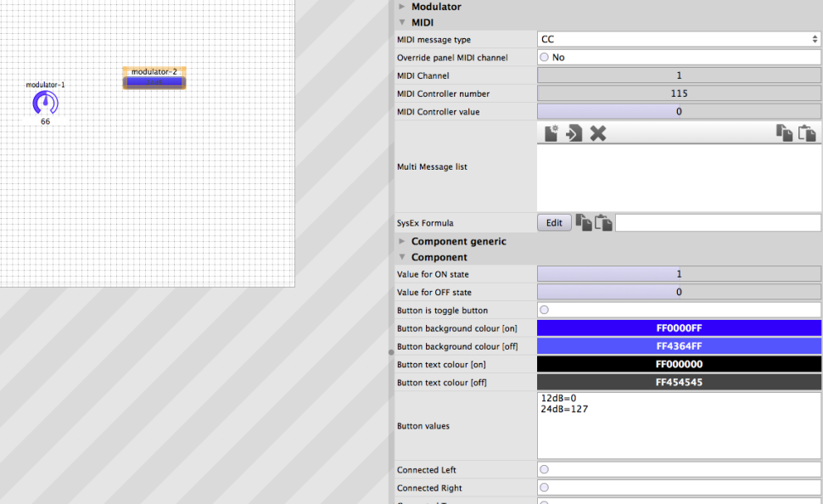Toggle the Connected Right option
Screen dimensions: 823x504
click(544, 488)
